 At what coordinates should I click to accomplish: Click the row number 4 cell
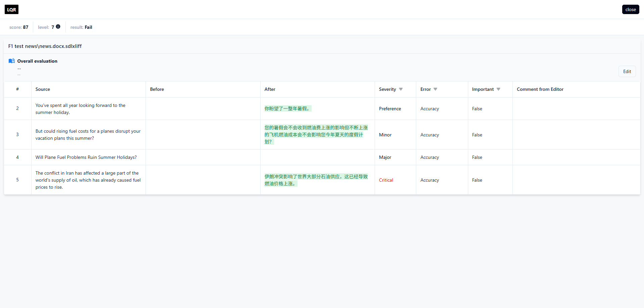coord(17,157)
